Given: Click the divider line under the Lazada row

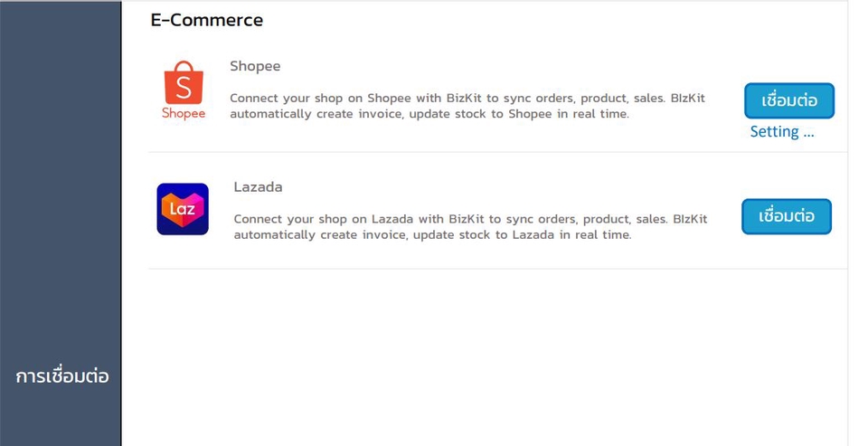Looking at the screenshot, I should (x=497, y=269).
